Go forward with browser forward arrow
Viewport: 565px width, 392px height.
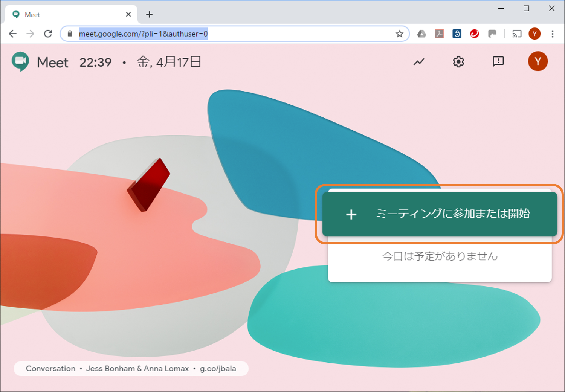click(x=30, y=34)
